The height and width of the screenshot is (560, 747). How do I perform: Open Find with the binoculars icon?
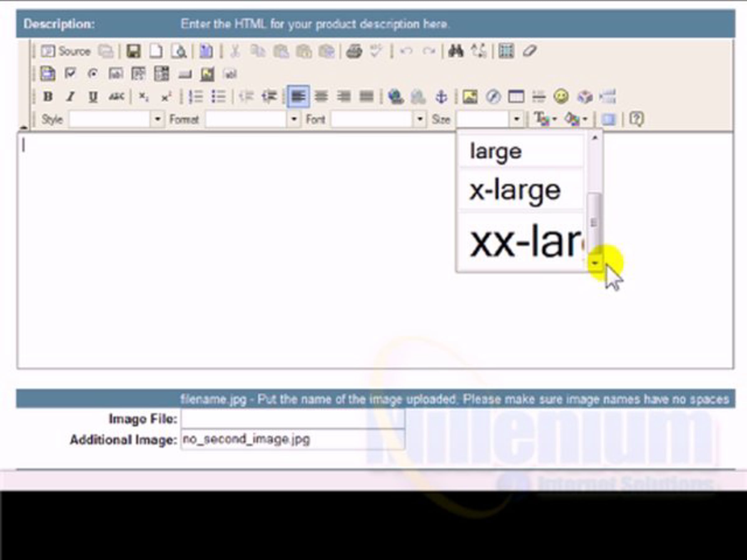pos(456,51)
